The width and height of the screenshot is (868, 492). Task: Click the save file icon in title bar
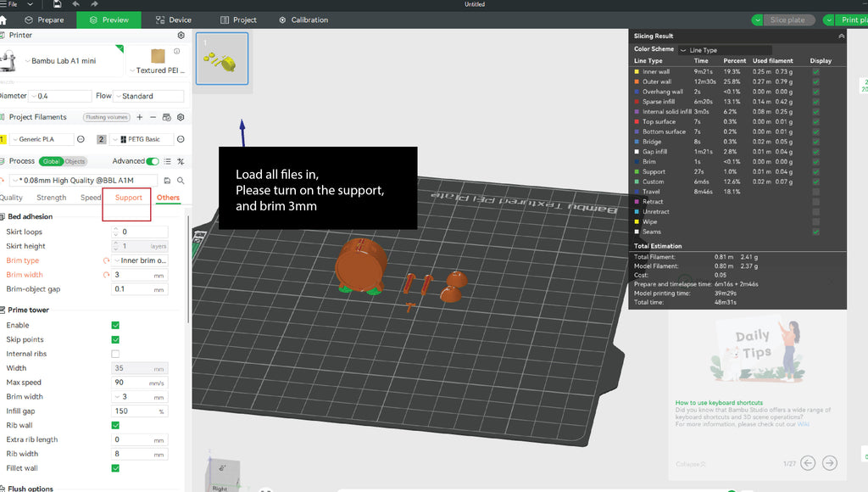[x=57, y=4]
